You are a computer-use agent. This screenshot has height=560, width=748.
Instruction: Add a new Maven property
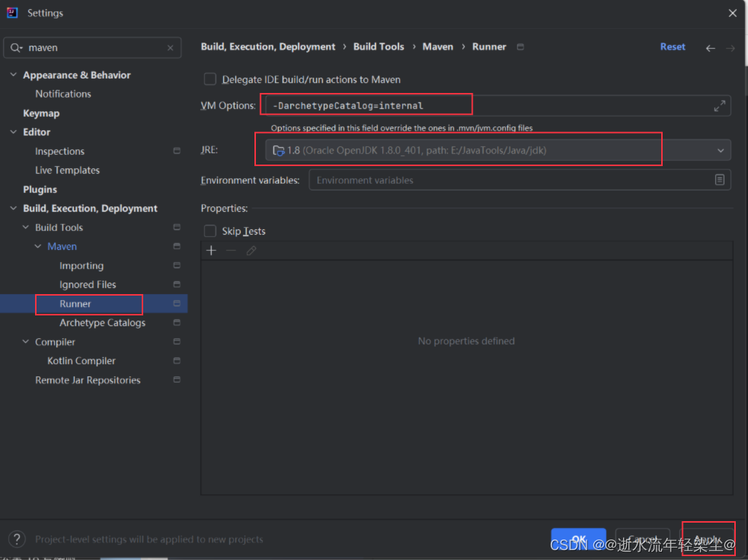point(211,251)
